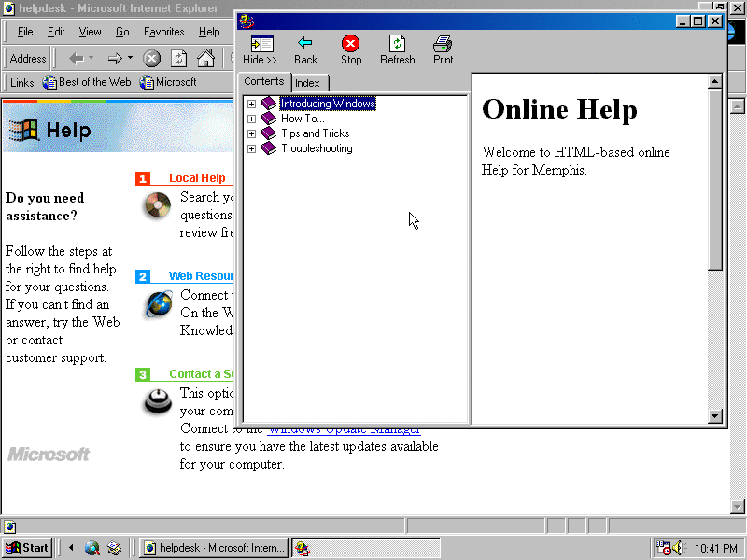747x560 pixels.
Task: Open the Microsoft link in Links bar
Action: [x=168, y=82]
